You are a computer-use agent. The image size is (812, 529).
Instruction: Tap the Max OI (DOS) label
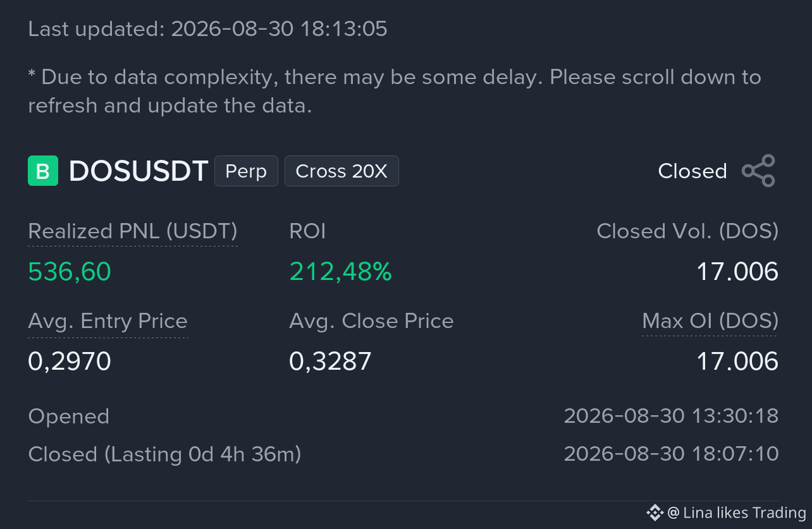tap(710, 321)
